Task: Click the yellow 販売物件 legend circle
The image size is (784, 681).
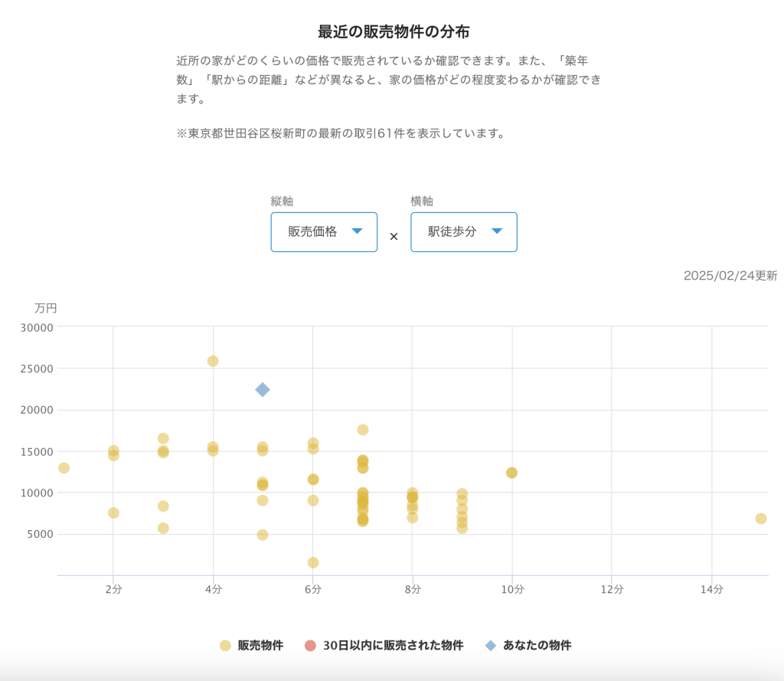Action: point(225,646)
